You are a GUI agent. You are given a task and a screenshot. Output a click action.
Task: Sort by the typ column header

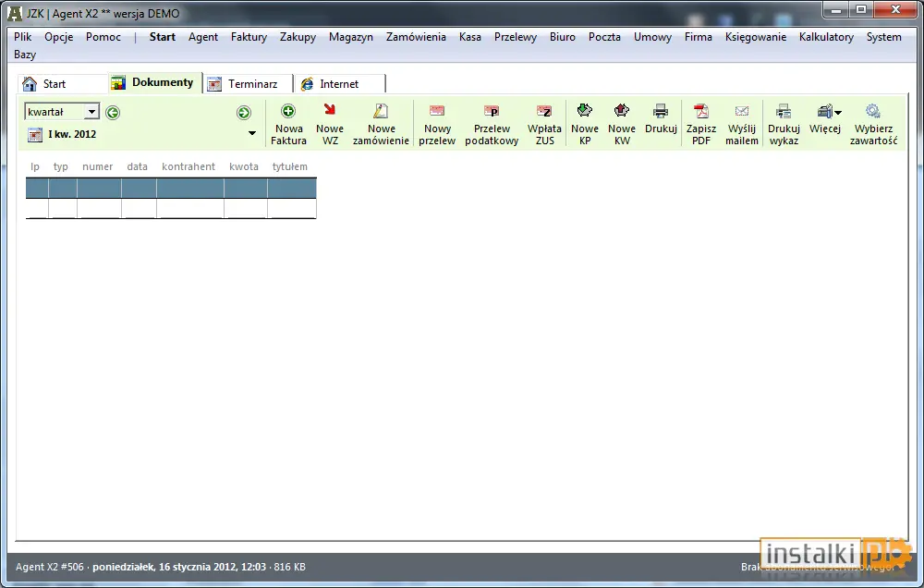pyautogui.click(x=60, y=167)
